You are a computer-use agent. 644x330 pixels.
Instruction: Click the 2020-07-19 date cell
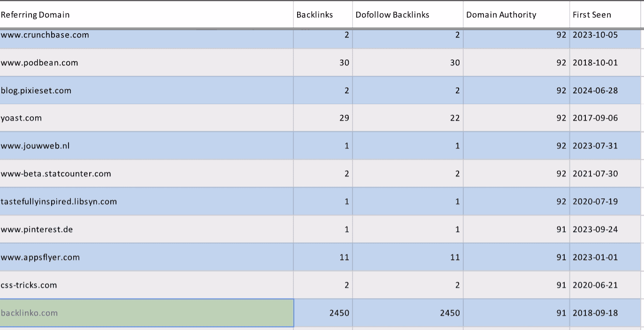click(605, 202)
